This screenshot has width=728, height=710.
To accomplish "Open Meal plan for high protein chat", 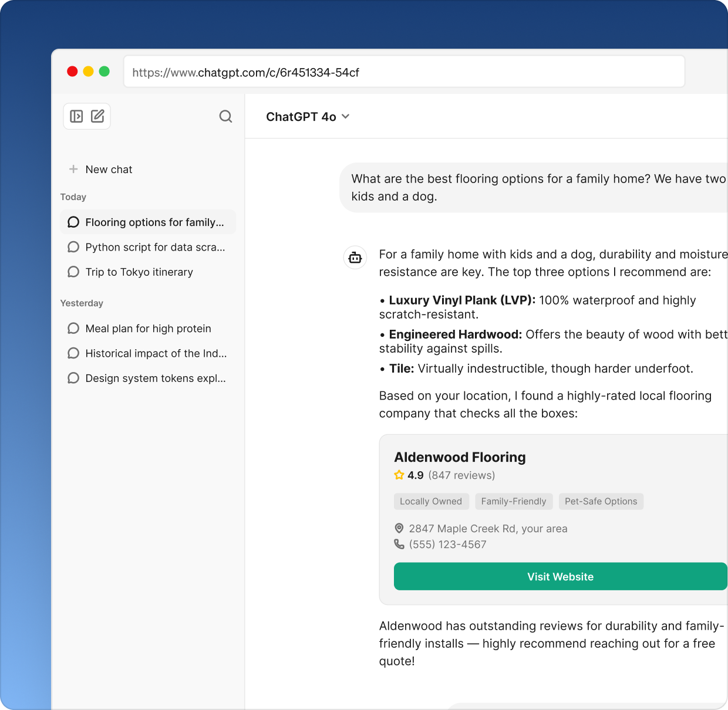I will coord(148,328).
